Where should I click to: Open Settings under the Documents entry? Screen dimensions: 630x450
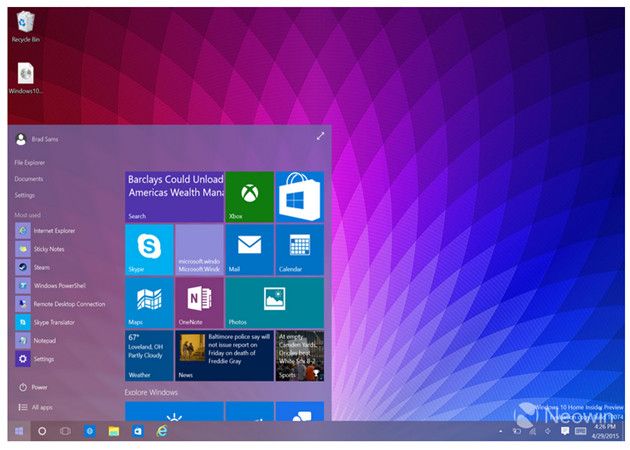click(x=25, y=195)
